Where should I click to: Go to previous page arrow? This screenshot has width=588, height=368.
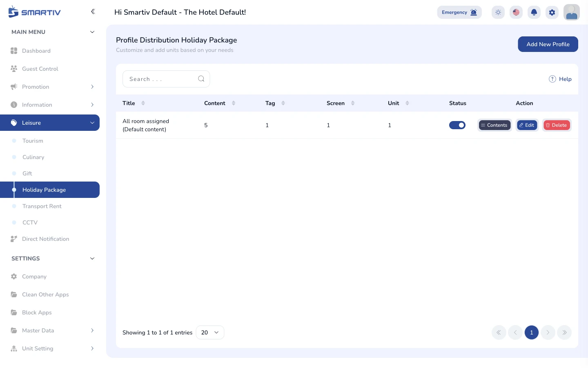click(515, 332)
